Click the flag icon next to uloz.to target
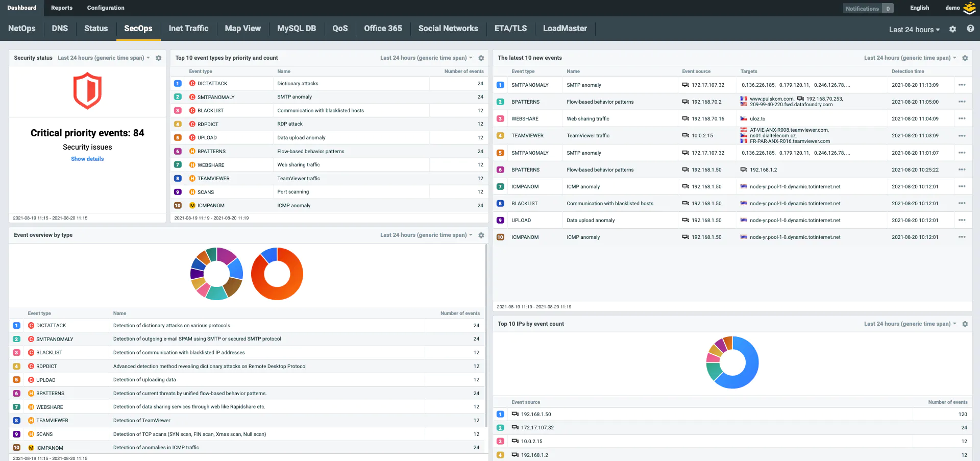Screen dimensions: 980x461 pos(743,118)
